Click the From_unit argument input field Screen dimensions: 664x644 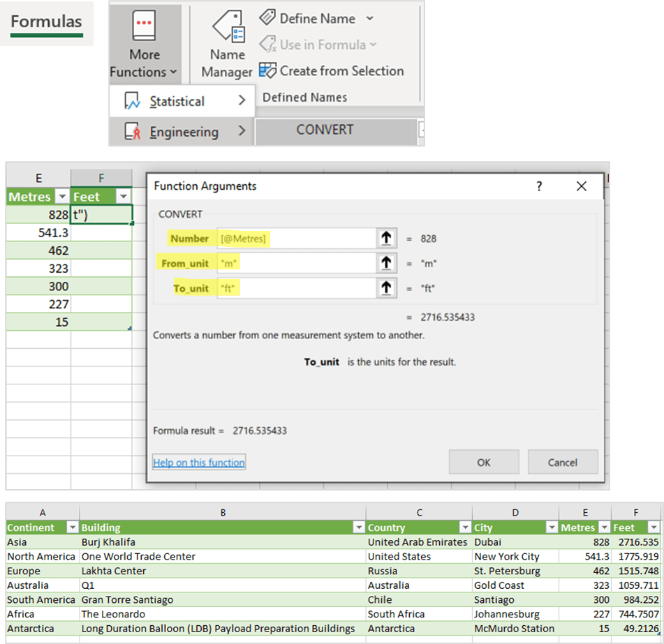[x=297, y=263]
